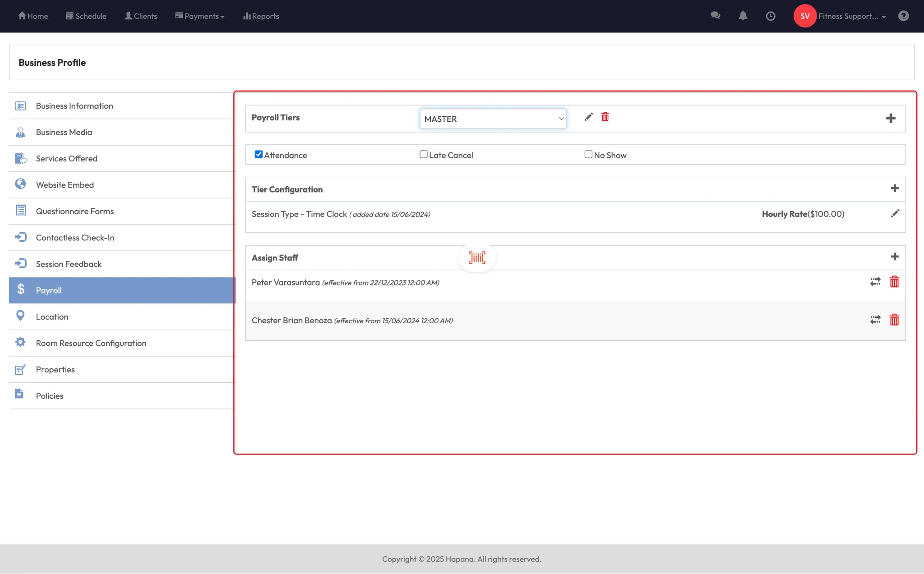This screenshot has height=574, width=924.
Task: Uncheck the Attendance checkbox
Action: (x=259, y=155)
